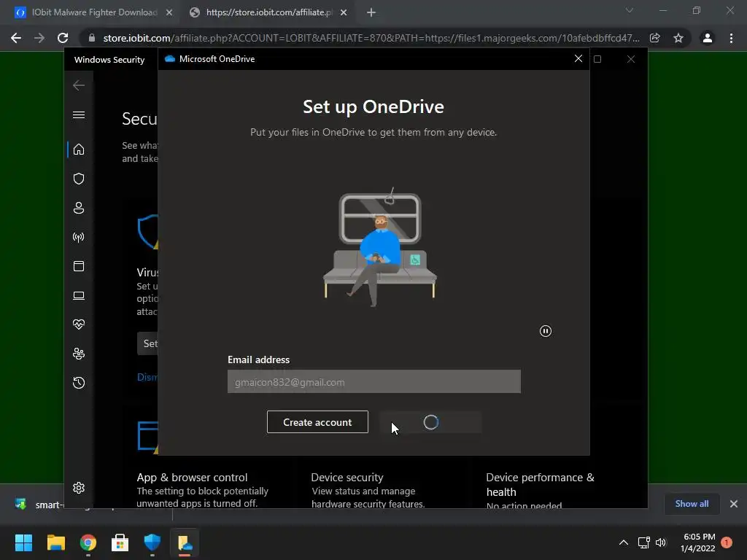Open Device security heading
Viewport: 747px width, 560px height.
(347, 477)
